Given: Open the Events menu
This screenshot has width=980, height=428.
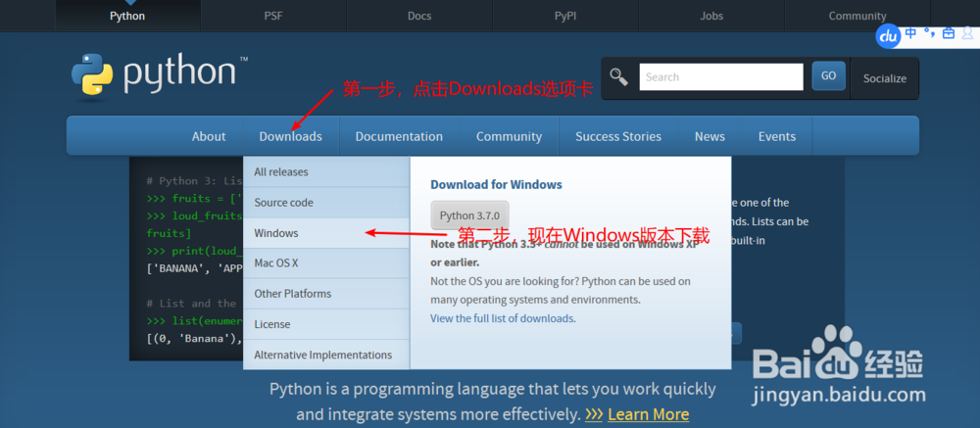Looking at the screenshot, I should coord(777,136).
